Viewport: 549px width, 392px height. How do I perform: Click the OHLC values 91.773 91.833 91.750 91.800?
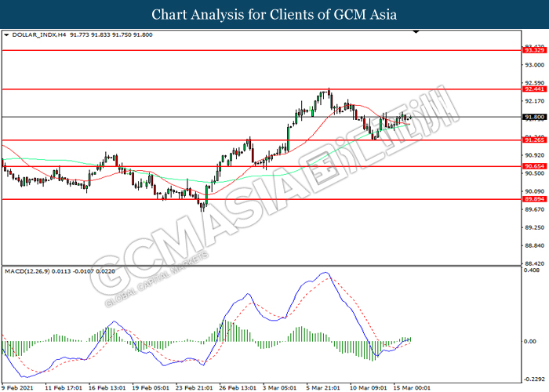(x=111, y=35)
